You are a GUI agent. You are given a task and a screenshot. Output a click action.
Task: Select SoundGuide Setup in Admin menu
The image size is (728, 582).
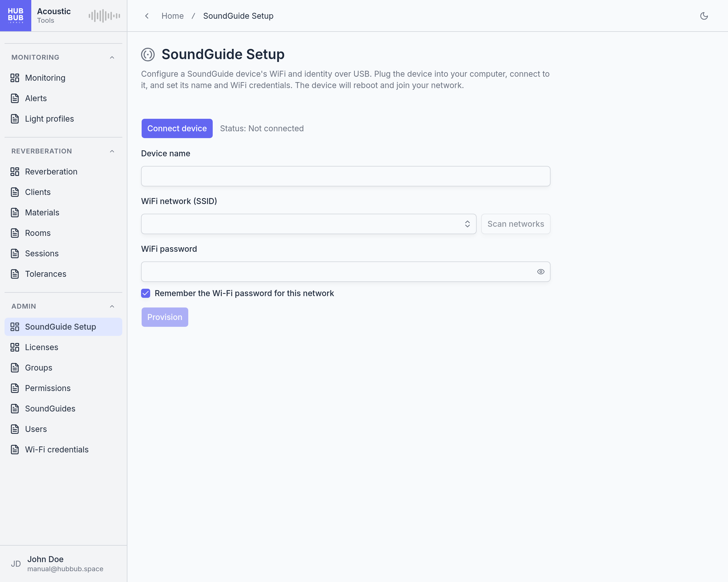pyautogui.click(x=63, y=327)
